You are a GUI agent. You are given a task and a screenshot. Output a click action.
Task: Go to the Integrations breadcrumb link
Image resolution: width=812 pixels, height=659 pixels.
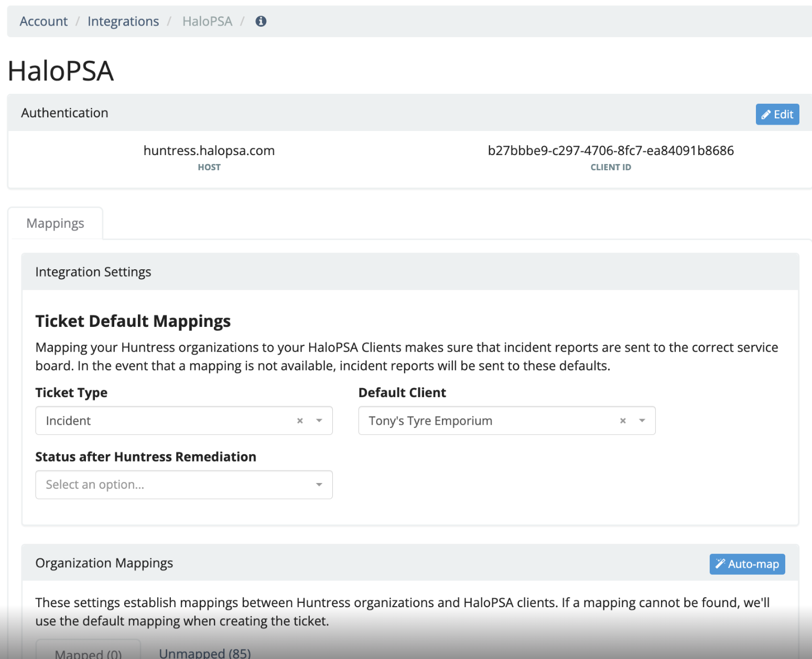123,21
